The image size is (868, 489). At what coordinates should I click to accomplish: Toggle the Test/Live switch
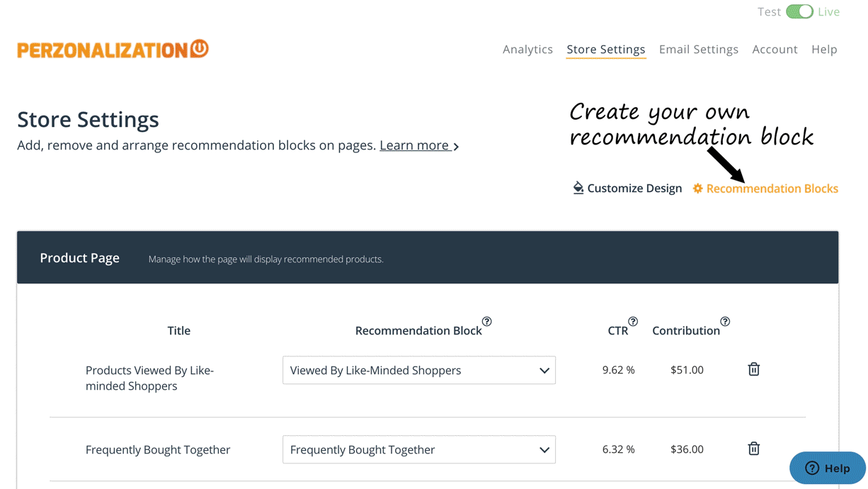pos(799,12)
